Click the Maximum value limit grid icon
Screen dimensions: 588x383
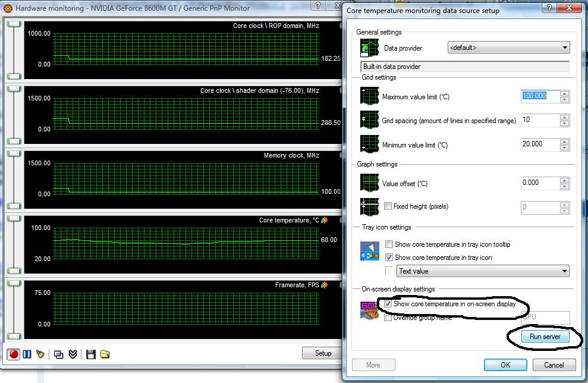click(x=369, y=96)
